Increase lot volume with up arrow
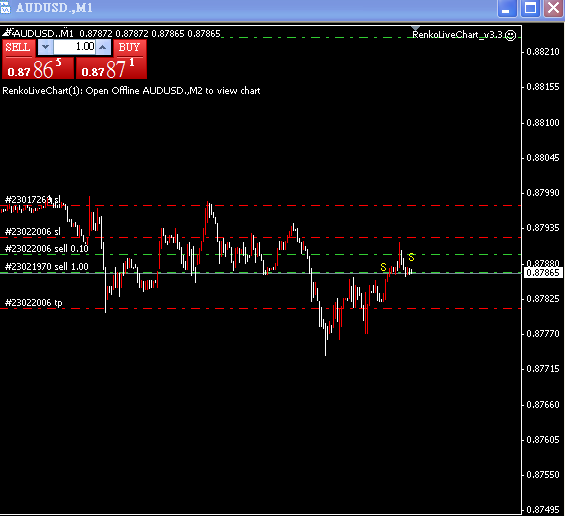Viewport: 565px width, 516px height. (103, 47)
